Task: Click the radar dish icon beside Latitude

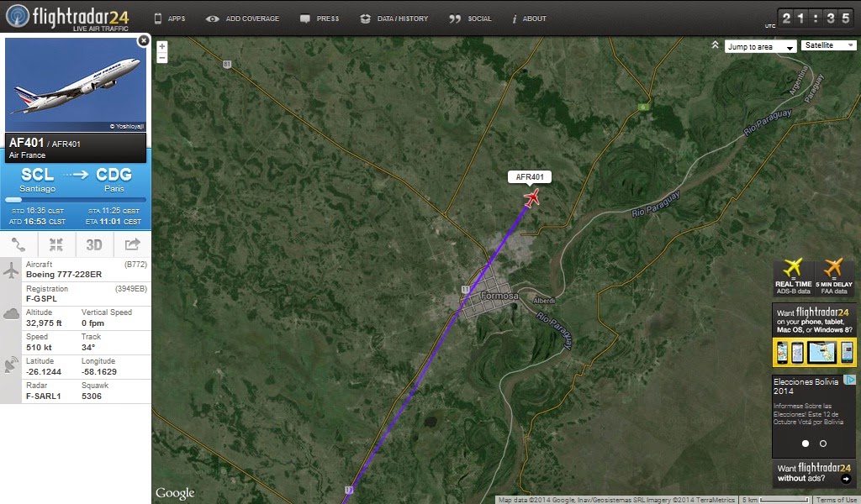Action: coord(11,365)
